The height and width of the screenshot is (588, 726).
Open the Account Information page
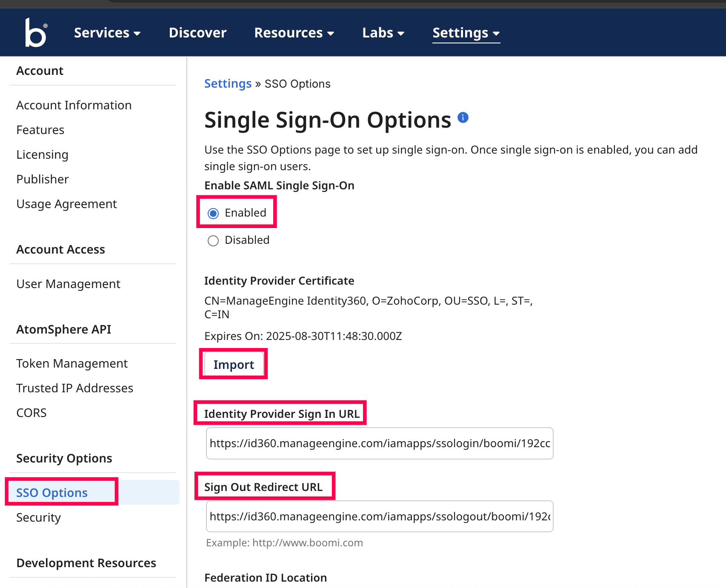(74, 105)
